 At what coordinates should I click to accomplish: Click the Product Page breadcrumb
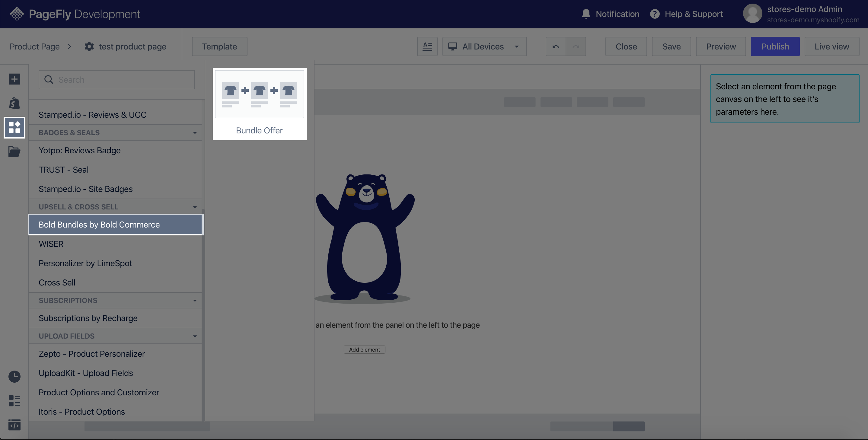(x=34, y=46)
